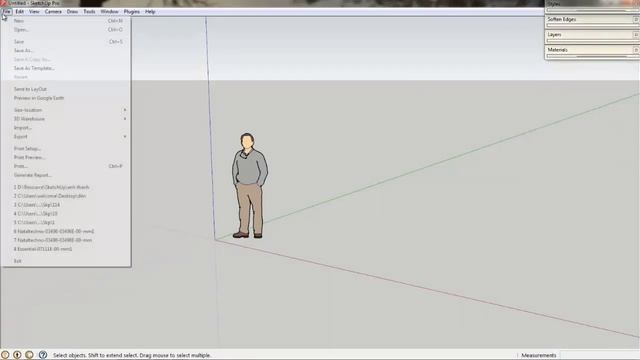
Task: Open the Instructor help question-mark icon
Action: (43, 355)
